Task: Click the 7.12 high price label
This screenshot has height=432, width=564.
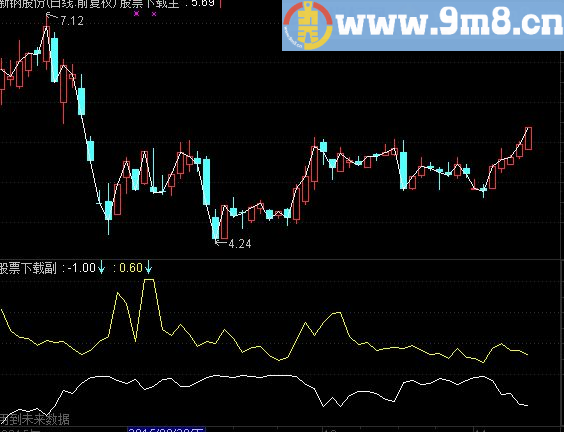Action: pos(72,21)
